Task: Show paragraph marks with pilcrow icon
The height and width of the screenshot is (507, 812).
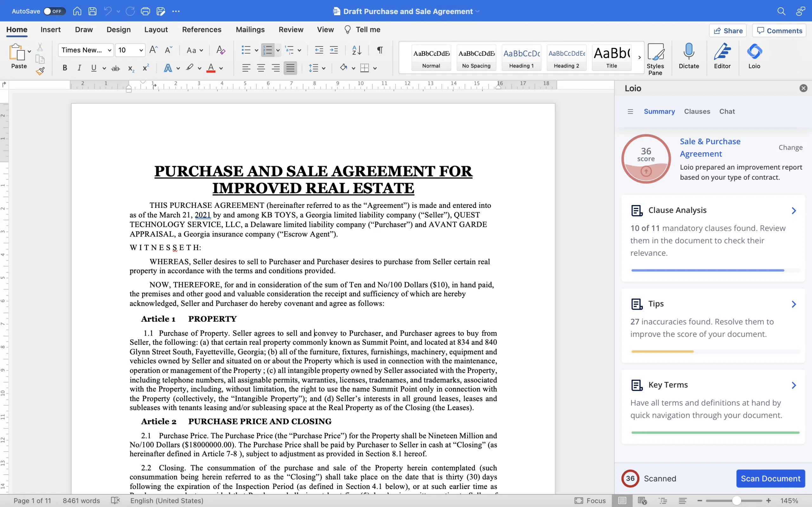Action: pyautogui.click(x=380, y=50)
